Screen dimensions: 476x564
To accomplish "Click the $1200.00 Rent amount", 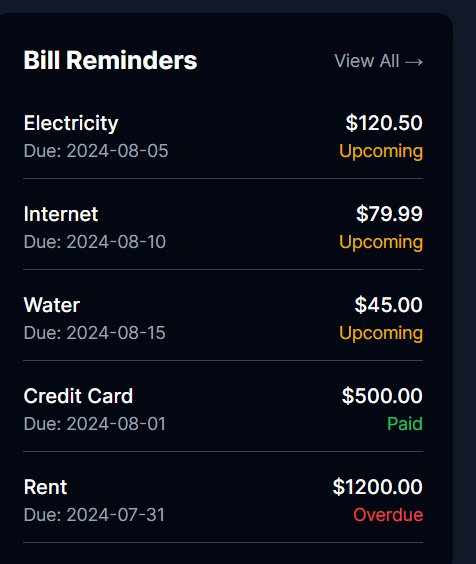I will [378, 487].
